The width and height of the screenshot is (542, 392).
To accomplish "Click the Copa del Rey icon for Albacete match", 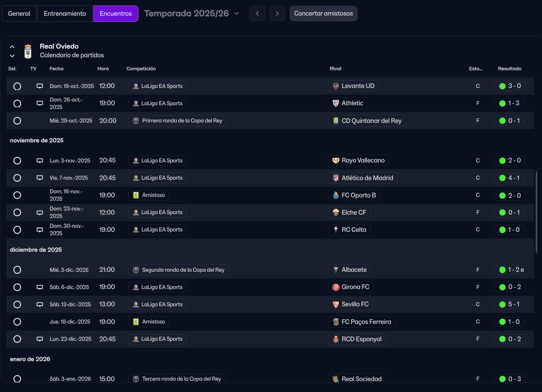I will pos(136,270).
